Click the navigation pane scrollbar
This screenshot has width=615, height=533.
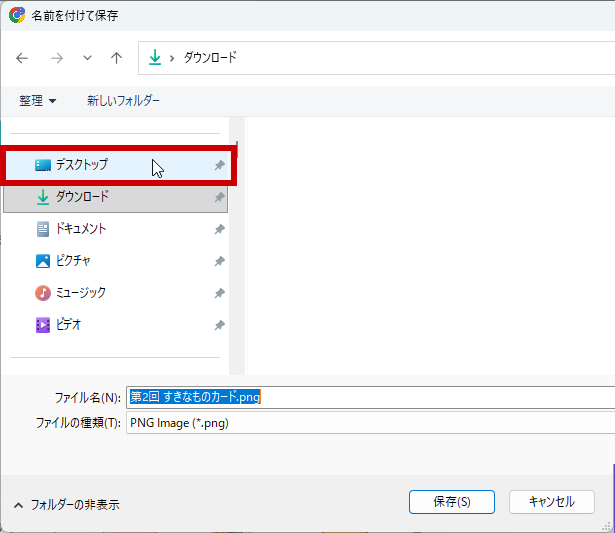[237, 246]
